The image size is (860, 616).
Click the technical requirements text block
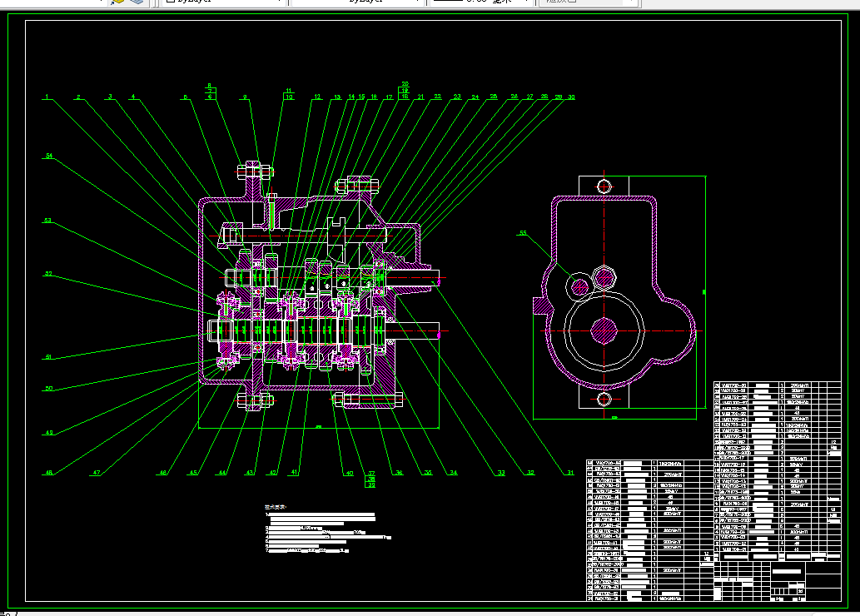327,529
